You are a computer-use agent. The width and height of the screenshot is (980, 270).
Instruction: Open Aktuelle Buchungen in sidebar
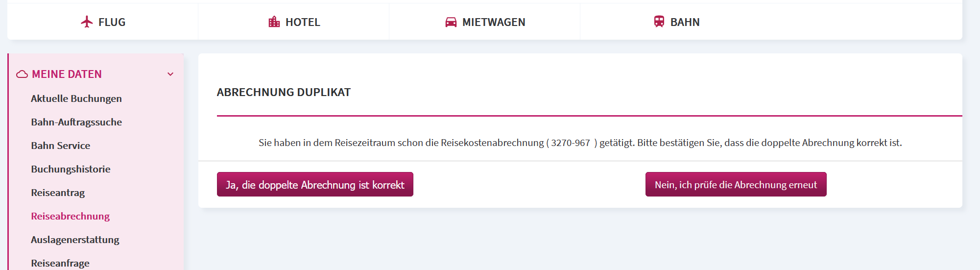(x=76, y=98)
